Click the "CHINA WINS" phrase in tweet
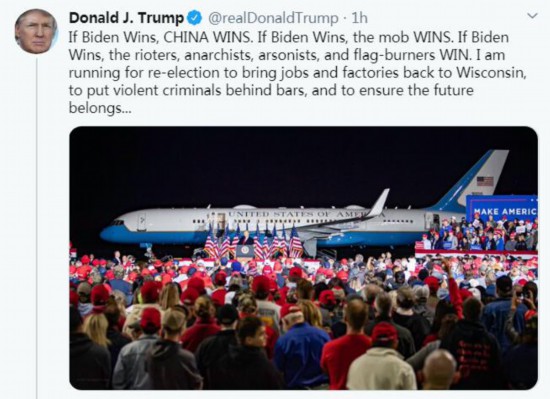The width and height of the screenshot is (550, 399). 208,38
